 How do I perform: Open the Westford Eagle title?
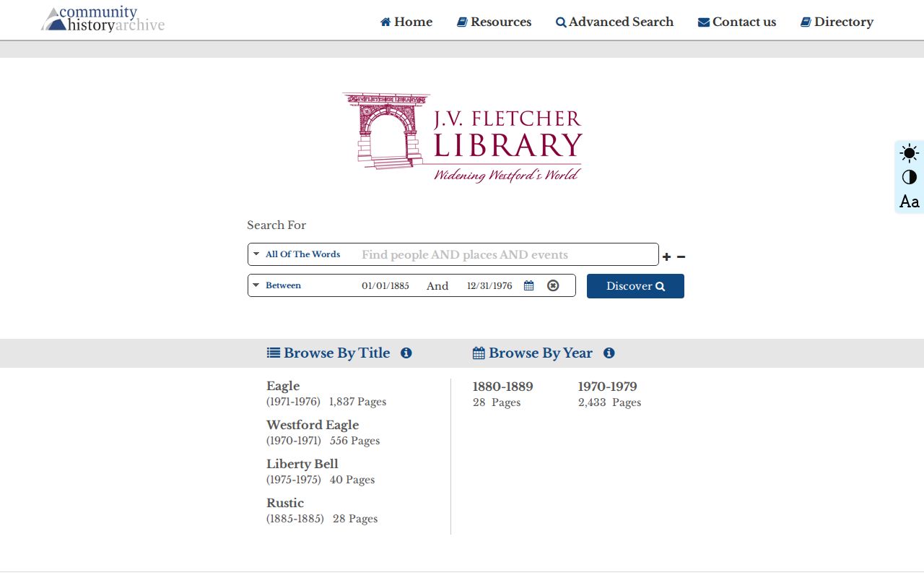coord(313,425)
